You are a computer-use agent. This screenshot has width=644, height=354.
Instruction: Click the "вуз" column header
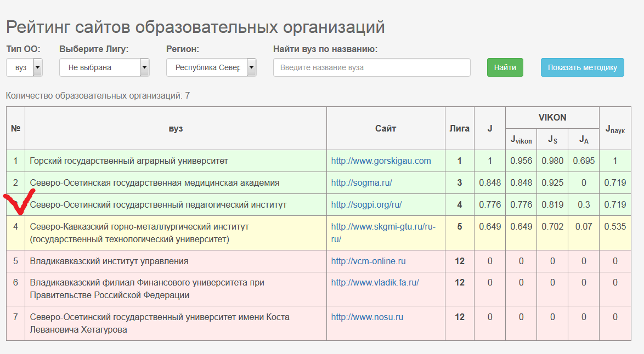point(176,128)
